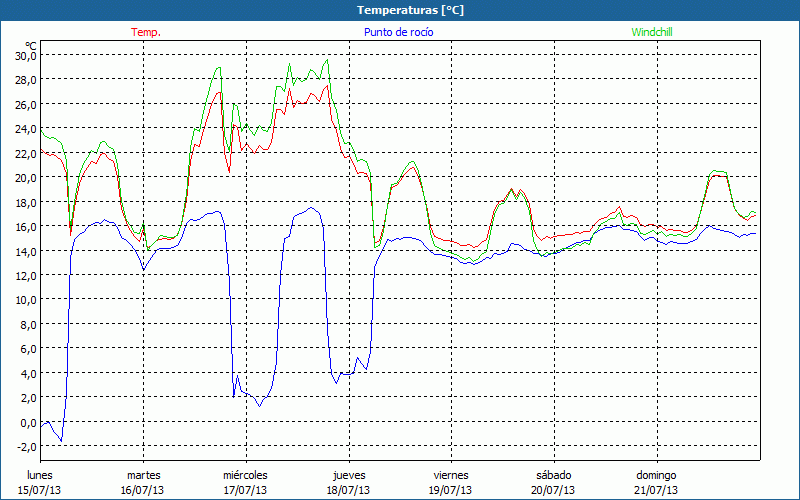This screenshot has height=500, width=800.
Task: Select the "20,0" y-axis value
Action: (25, 177)
